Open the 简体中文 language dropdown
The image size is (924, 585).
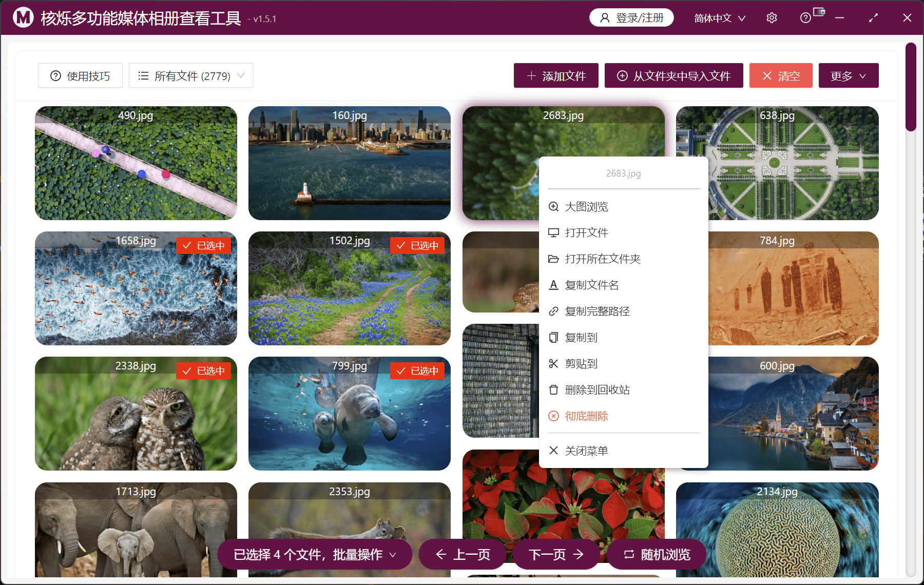(x=720, y=18)
